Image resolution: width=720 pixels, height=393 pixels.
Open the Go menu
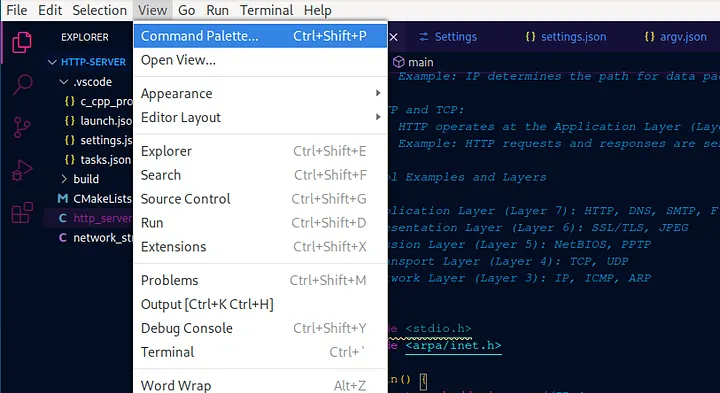coord(186,10)
